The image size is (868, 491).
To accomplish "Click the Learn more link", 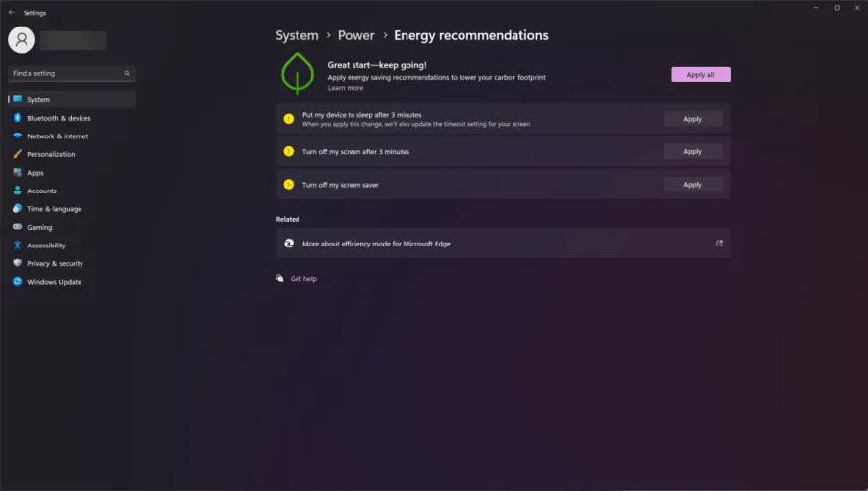I will point(346,88).
